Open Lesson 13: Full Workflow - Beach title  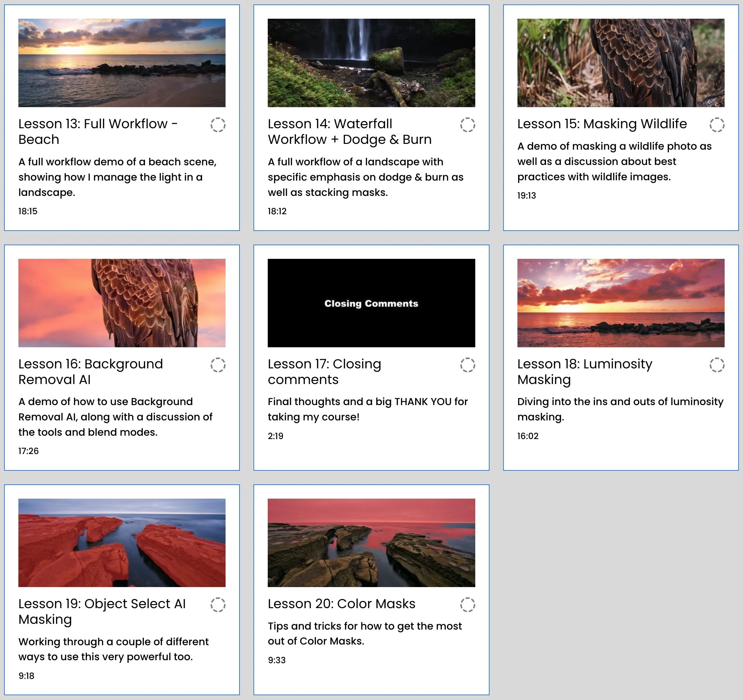pyautogui.click(x=98, y=131)
